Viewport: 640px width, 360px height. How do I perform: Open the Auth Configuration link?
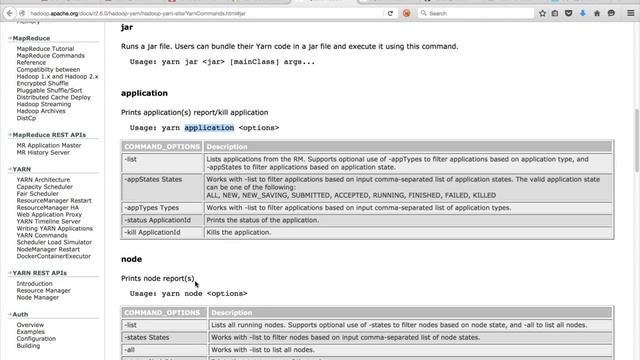pyautogui.click(x=36, y=339)
